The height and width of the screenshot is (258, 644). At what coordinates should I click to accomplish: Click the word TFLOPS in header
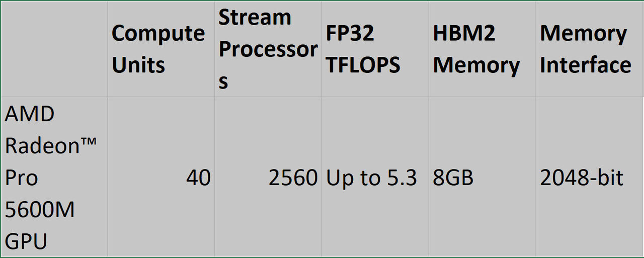click(x=363, y=65)
